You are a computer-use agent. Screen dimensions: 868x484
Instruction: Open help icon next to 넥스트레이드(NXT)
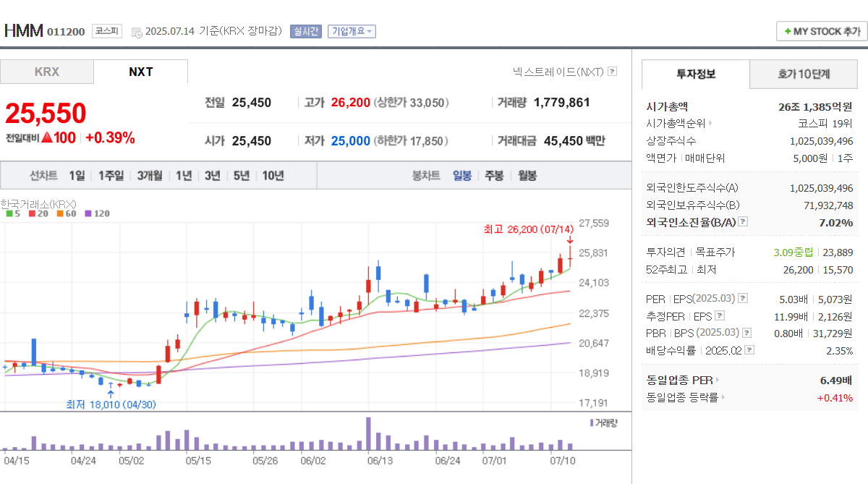(613, 72)
